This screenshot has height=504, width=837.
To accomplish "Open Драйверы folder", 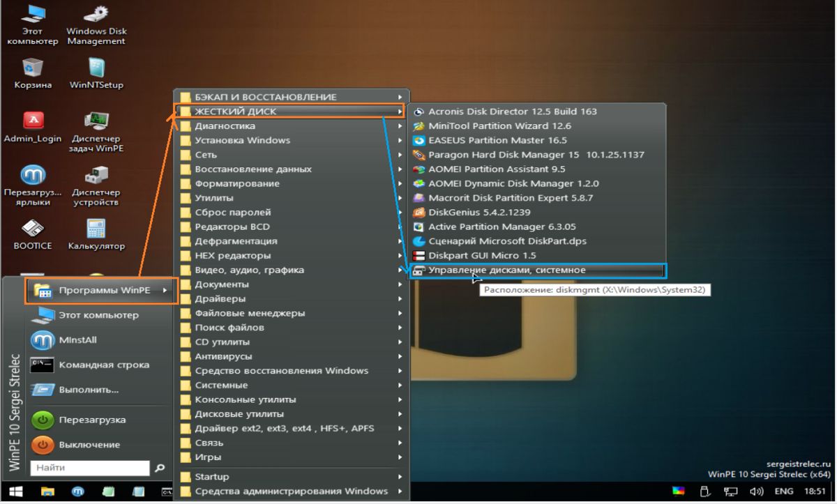I will point(290,299).
